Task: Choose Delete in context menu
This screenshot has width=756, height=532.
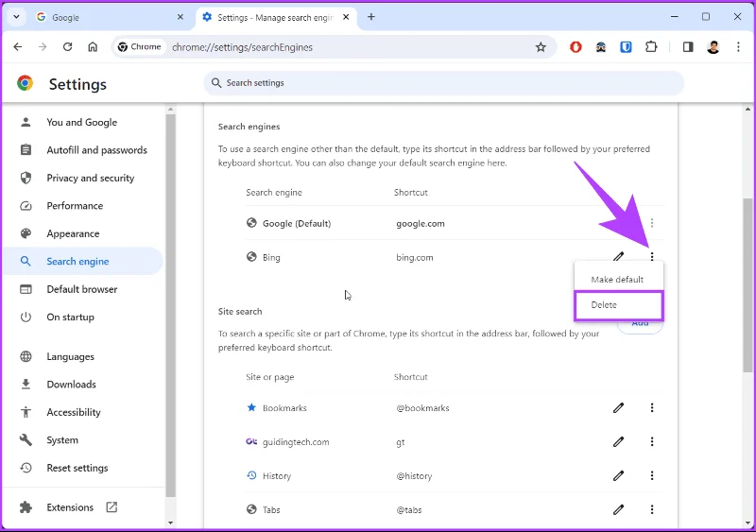Action: point(619,305)
